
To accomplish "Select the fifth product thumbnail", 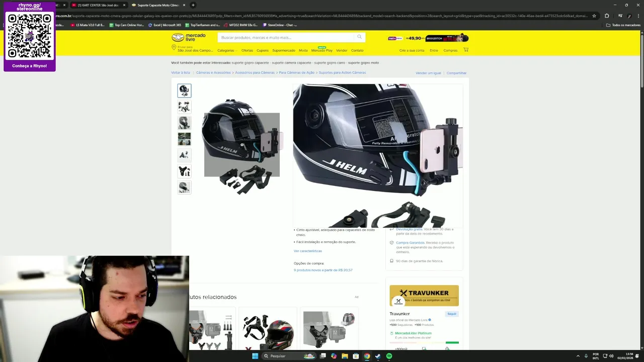I will point(184,155).
